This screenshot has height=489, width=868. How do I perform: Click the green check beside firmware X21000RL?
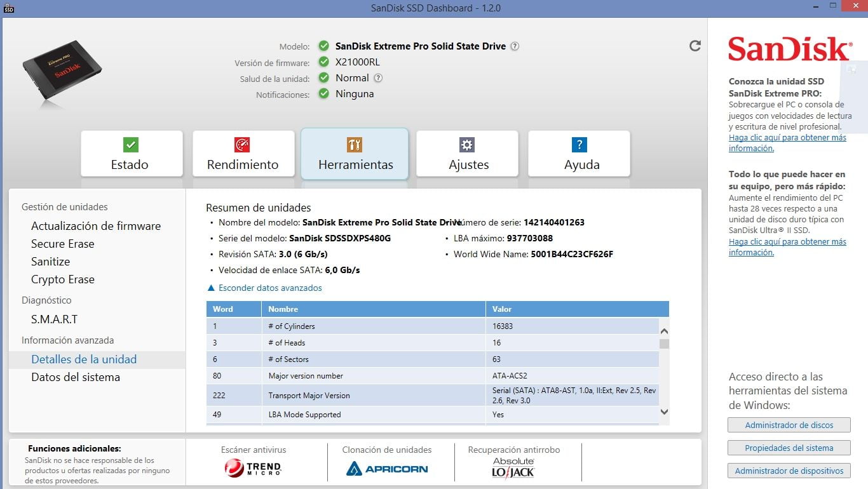[323, 62]
